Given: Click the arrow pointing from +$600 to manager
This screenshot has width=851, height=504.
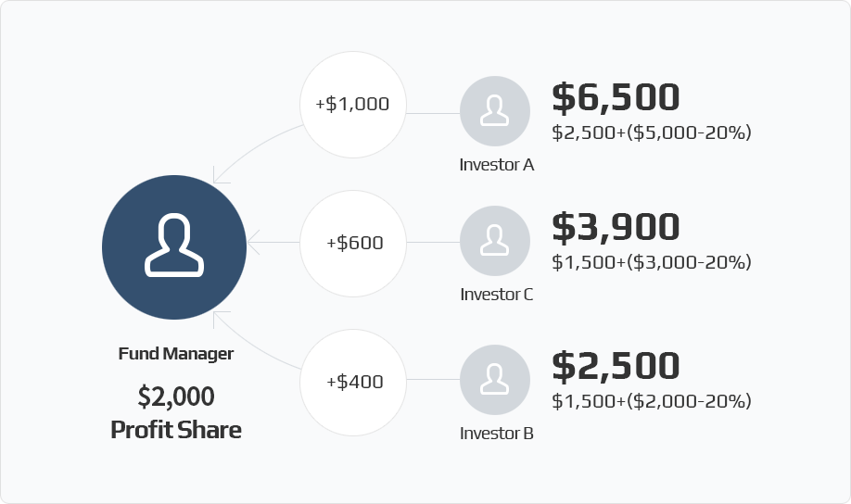Looking at the screenshot, I should (x=273, y=243).
